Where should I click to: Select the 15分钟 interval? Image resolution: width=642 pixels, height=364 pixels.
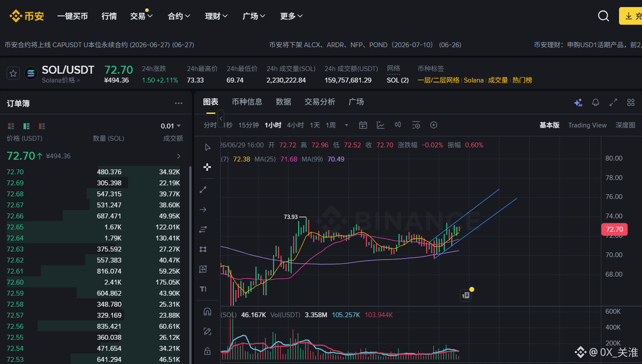[248, 125]
